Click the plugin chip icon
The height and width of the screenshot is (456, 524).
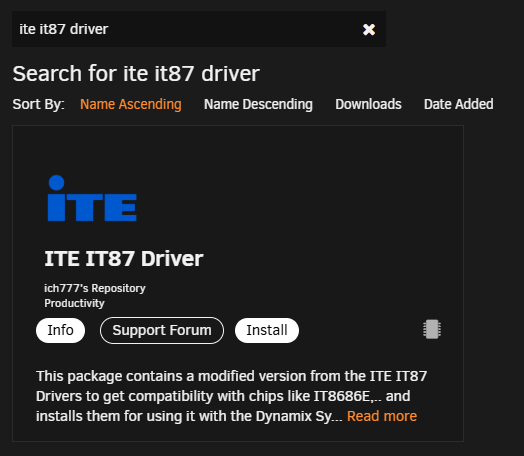coord(432,329)
